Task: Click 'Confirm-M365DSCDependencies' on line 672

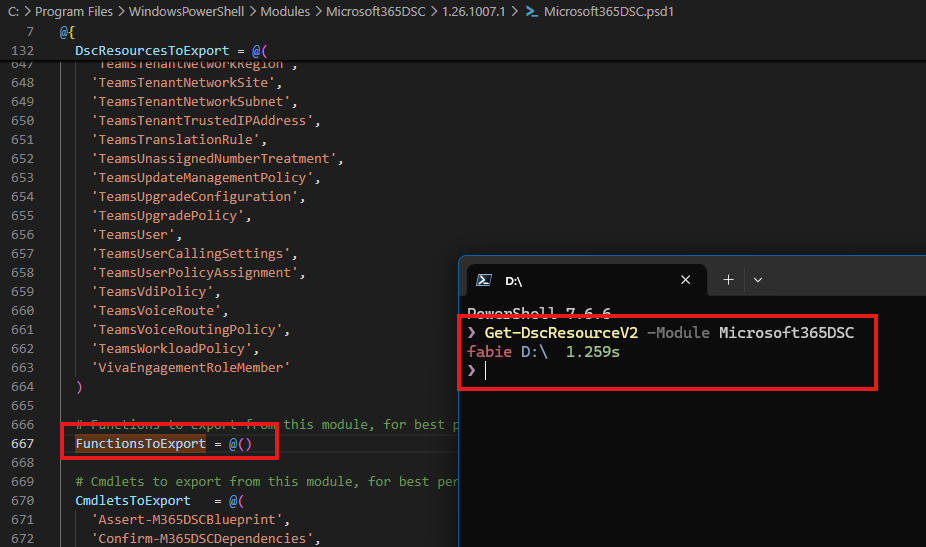Action: [x=202, y=538]
